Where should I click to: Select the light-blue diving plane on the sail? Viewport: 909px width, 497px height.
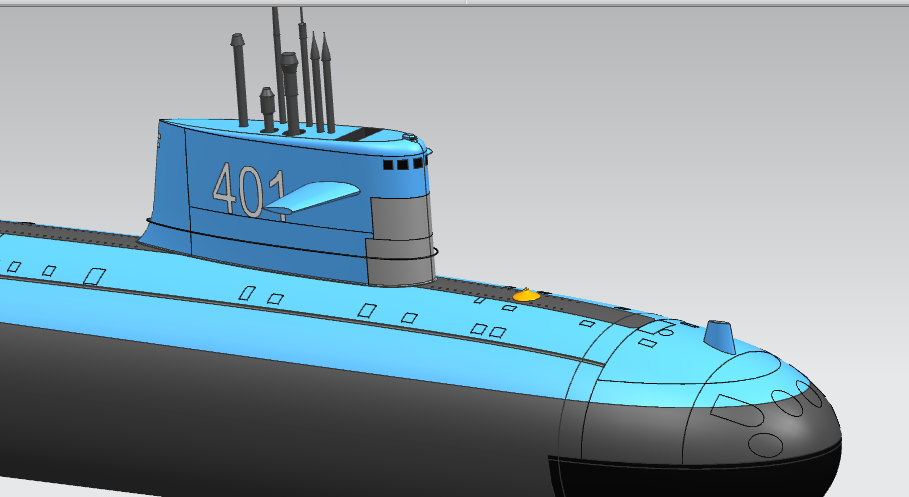pos(312,197)
